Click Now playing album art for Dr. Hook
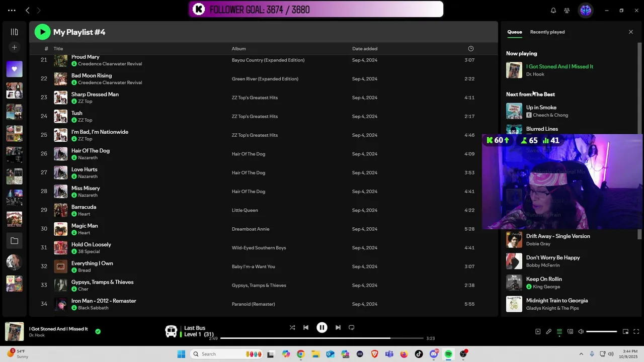This screenshot has width=644, height=362. click(x=514, y=70)
